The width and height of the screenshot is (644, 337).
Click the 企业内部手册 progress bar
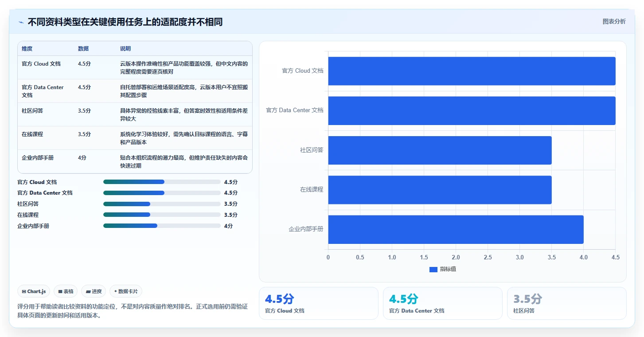click(162, 226)
